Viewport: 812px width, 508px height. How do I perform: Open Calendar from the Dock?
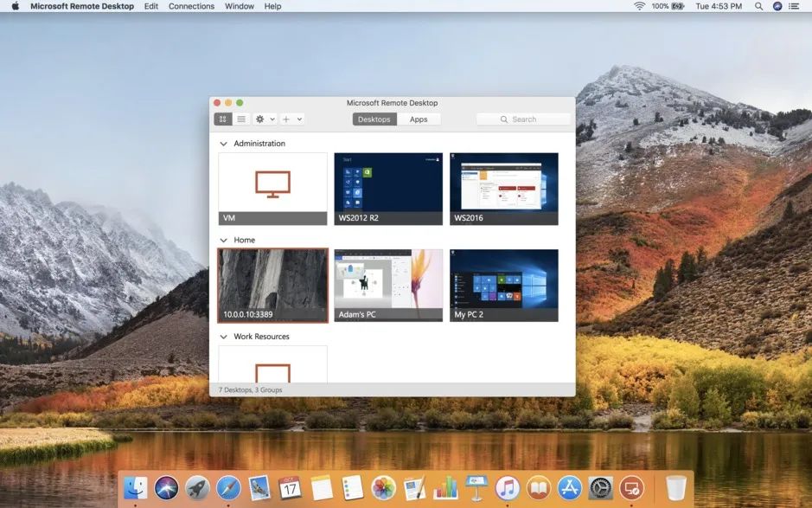click(290, 488)
